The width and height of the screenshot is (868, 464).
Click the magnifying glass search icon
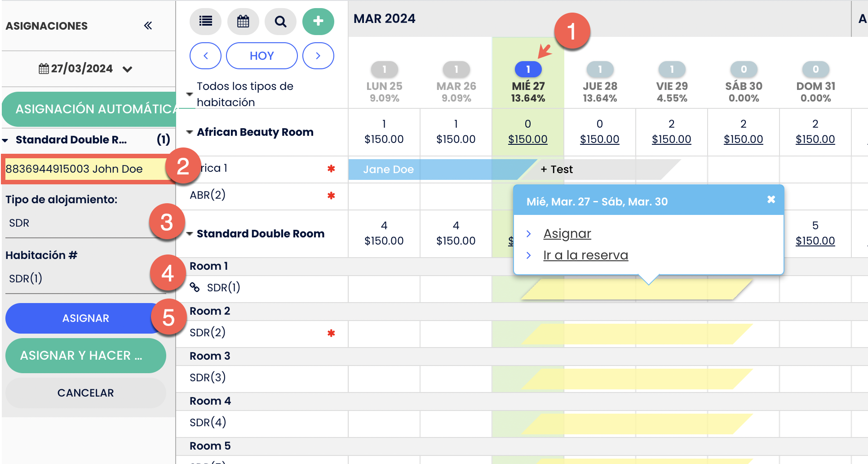click(x=280, y=21)
